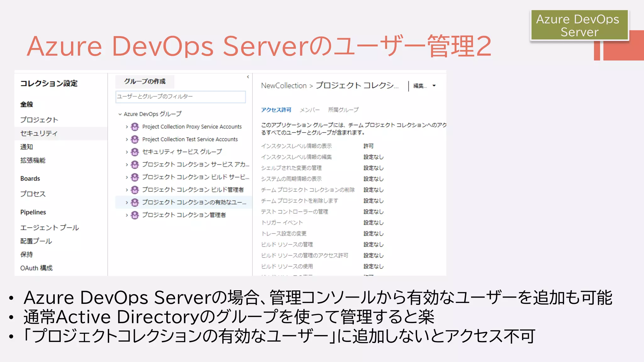Change ビルド リソースの使用 permission value

click(374, 266)
